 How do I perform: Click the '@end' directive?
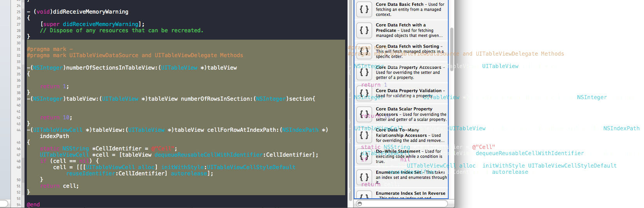pyautogui.click(x=33, y=205)
